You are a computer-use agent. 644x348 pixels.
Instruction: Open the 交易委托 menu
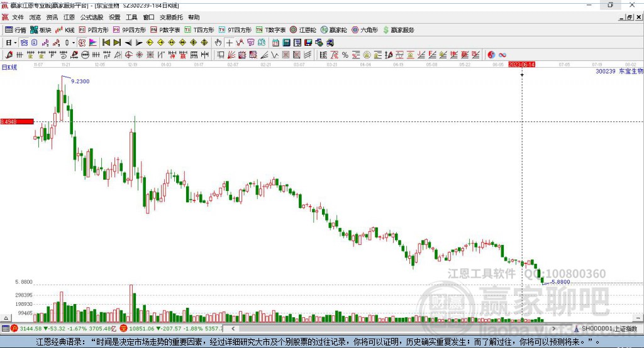coord(171,17)
